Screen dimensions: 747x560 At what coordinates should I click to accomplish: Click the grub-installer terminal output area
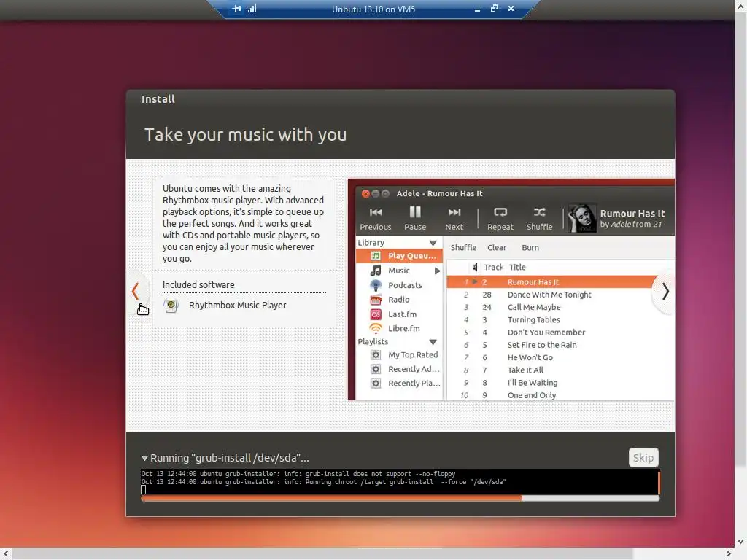pyautogui.click(x=399, y=482)
